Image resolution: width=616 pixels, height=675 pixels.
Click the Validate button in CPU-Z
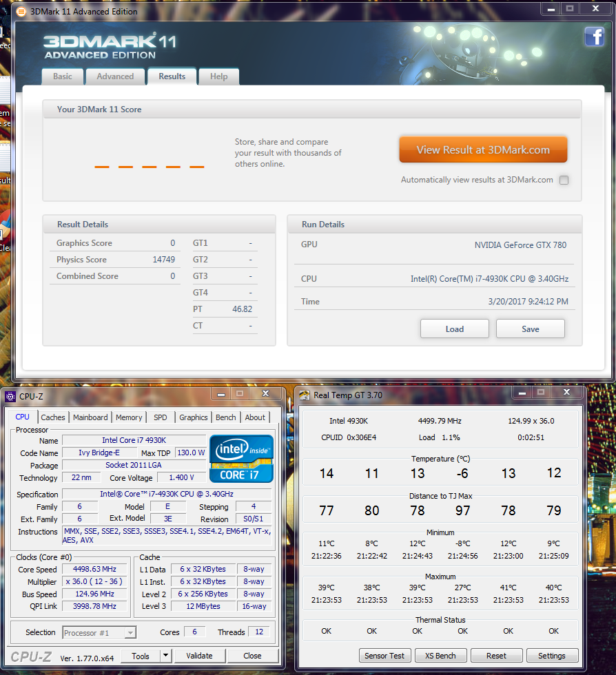tap(199, 656)
